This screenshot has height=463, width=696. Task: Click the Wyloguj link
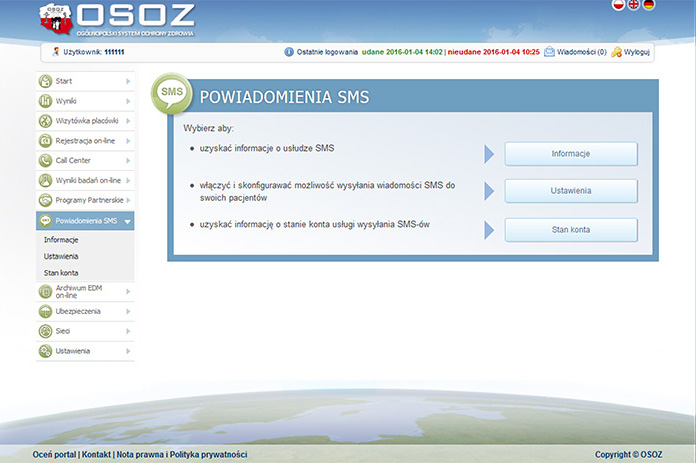(x=637, y=52)
